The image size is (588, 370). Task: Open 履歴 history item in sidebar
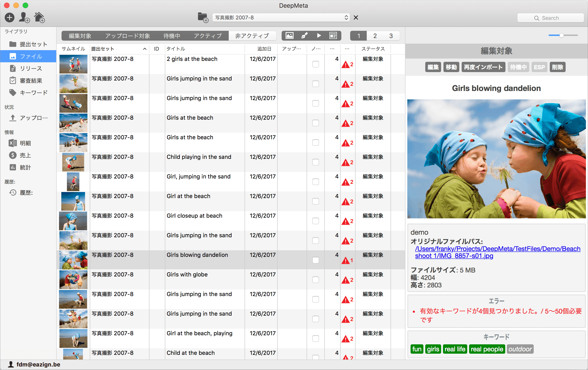click(x=28, y=192)
